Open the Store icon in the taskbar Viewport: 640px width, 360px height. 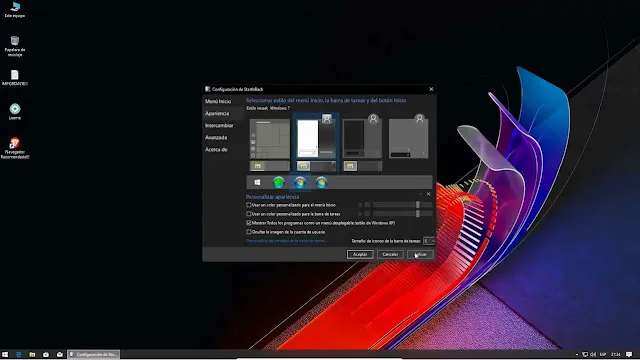click(46, 354)
